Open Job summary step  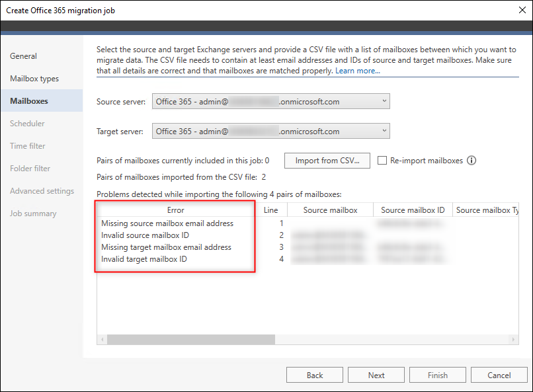click(x=33, y=214)
